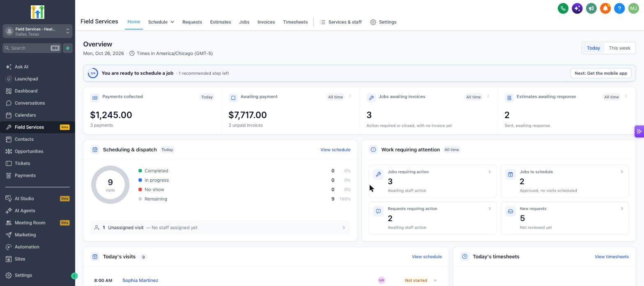Expand Sophia Martinez visit row chevron
This screenshot has width=644, height=286.
(x=435, y=281)
